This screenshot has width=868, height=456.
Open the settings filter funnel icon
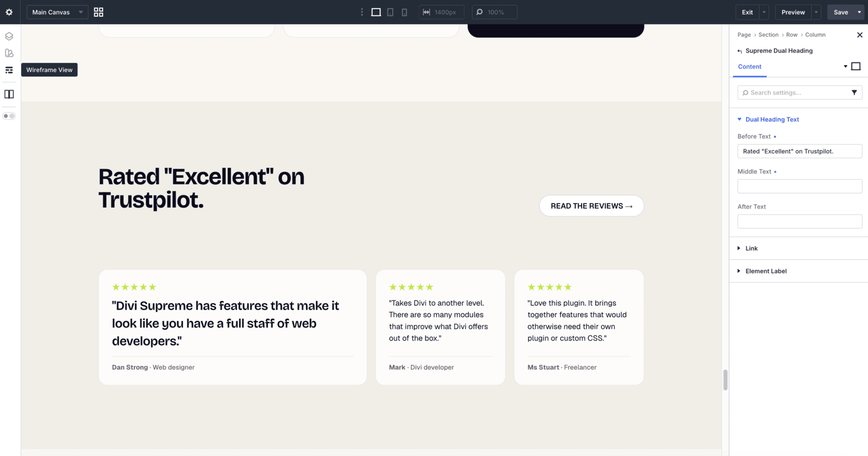[x=854, y=93]
